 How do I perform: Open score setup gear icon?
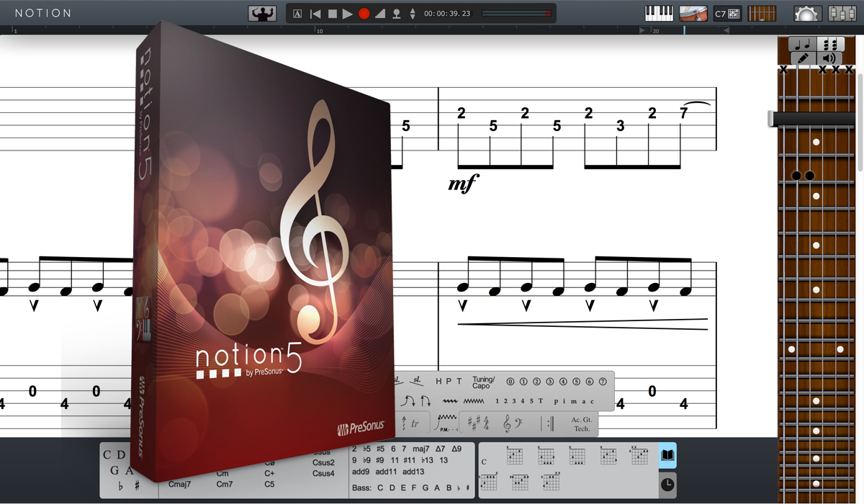(807, 14)
